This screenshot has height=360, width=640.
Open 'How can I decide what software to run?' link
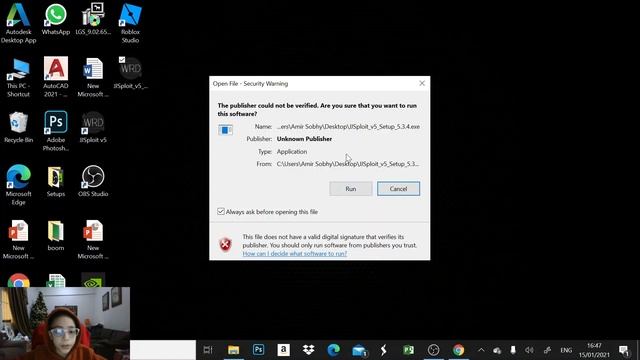point(295,253)
